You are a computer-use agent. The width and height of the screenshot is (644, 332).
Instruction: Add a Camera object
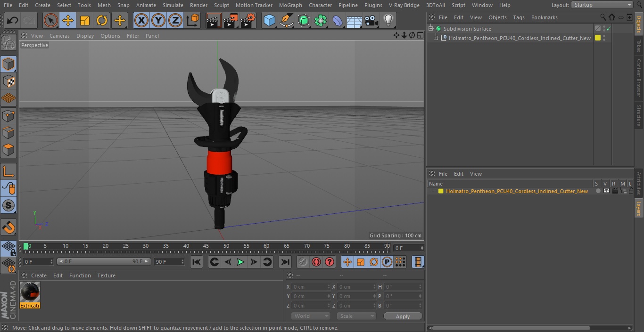[372, 20]
